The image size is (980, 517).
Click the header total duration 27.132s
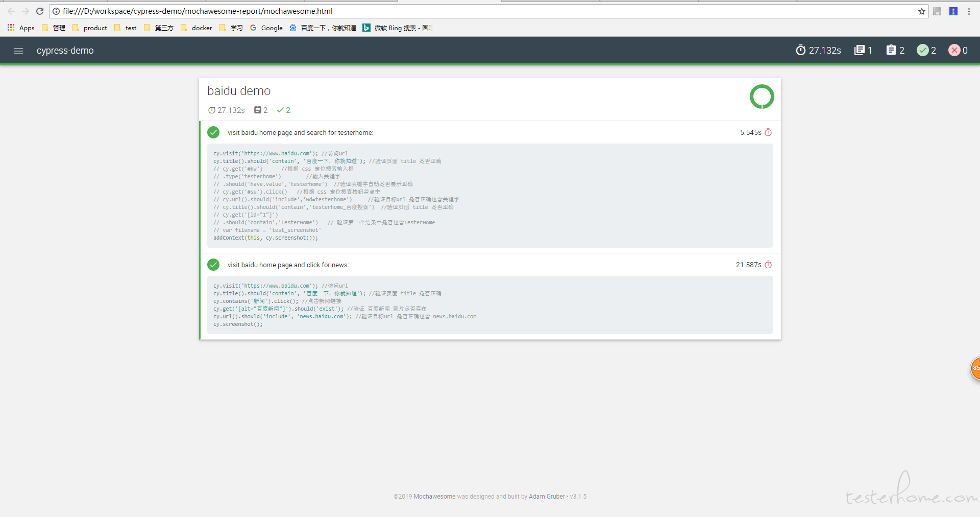pos(825,51)
